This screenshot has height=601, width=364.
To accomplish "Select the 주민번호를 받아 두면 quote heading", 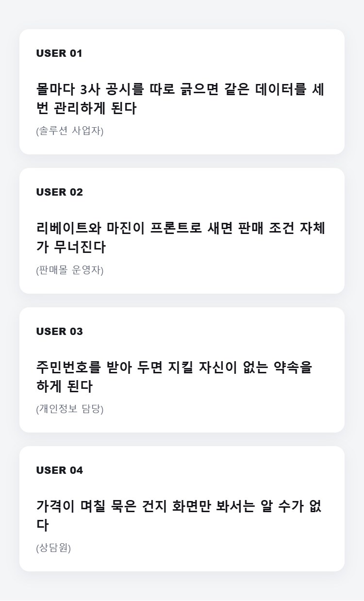I will coord(174,377).
